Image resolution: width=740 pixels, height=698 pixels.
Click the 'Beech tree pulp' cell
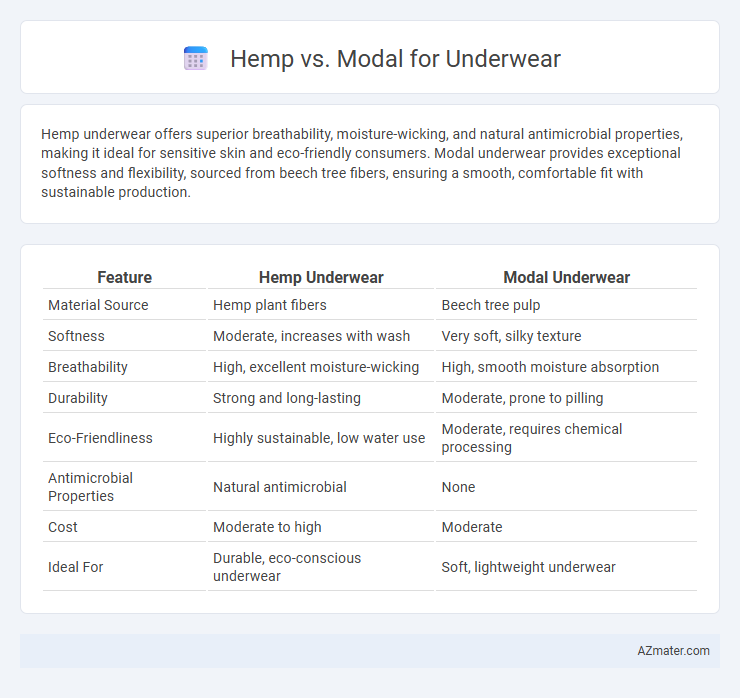[490, 305]
